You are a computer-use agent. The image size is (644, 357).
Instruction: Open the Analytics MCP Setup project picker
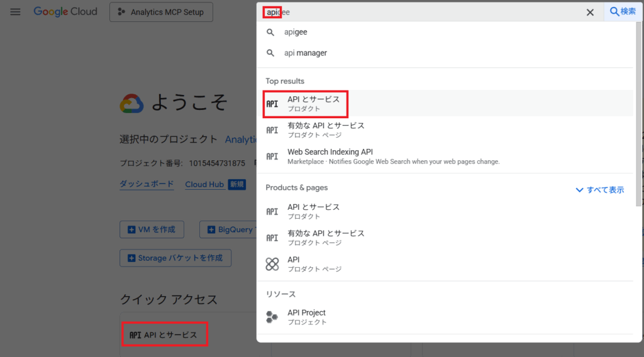click(161, 12)
